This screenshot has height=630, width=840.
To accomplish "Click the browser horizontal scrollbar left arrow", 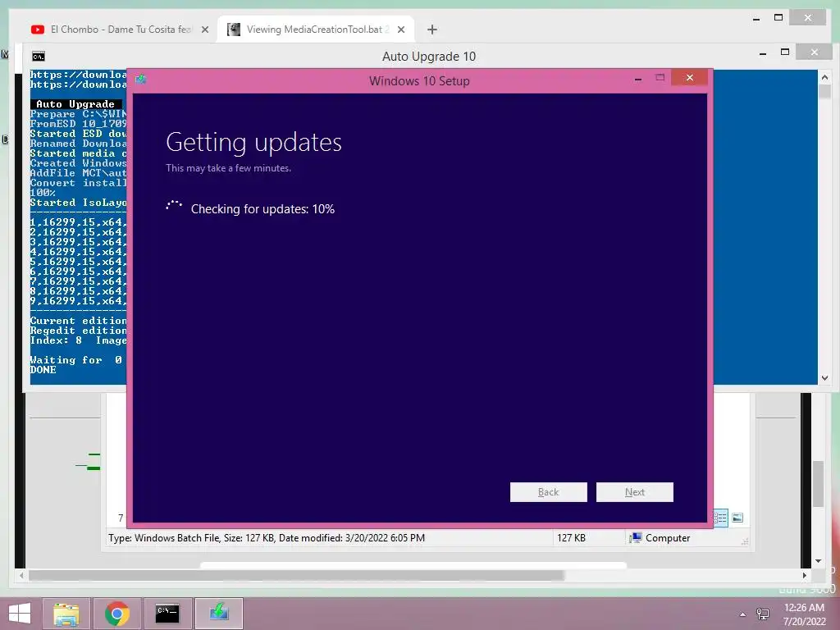I will pyautogui.click(x=21, y=575).
